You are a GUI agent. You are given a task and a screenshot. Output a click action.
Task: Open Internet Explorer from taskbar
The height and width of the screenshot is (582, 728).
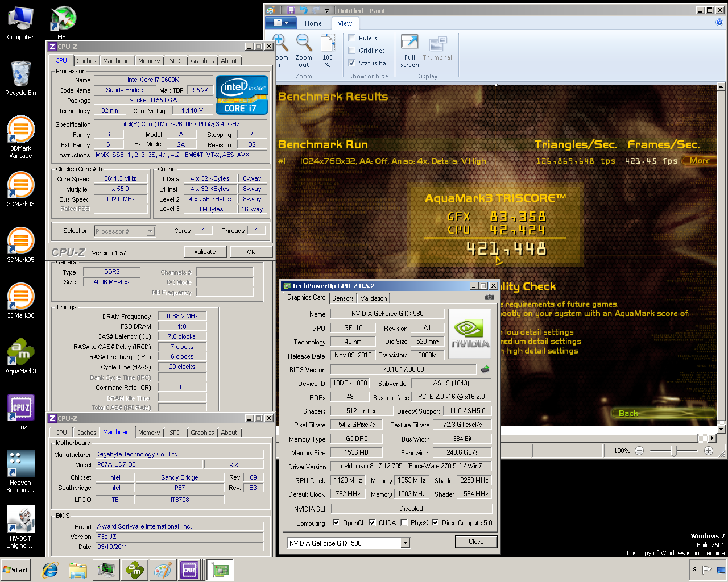pos(50,570)
